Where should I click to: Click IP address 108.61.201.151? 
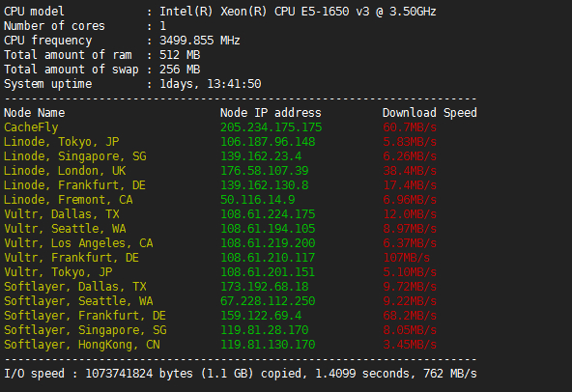(x=268, y=272)
